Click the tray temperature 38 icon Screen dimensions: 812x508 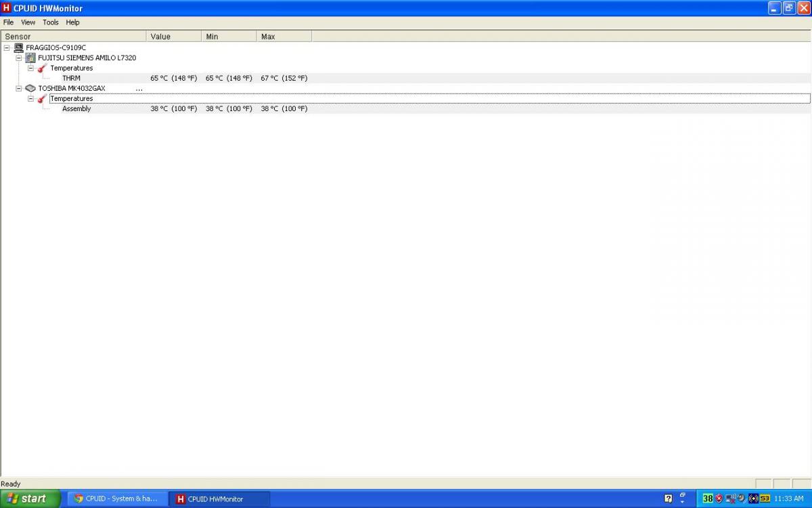click(708, 499)
